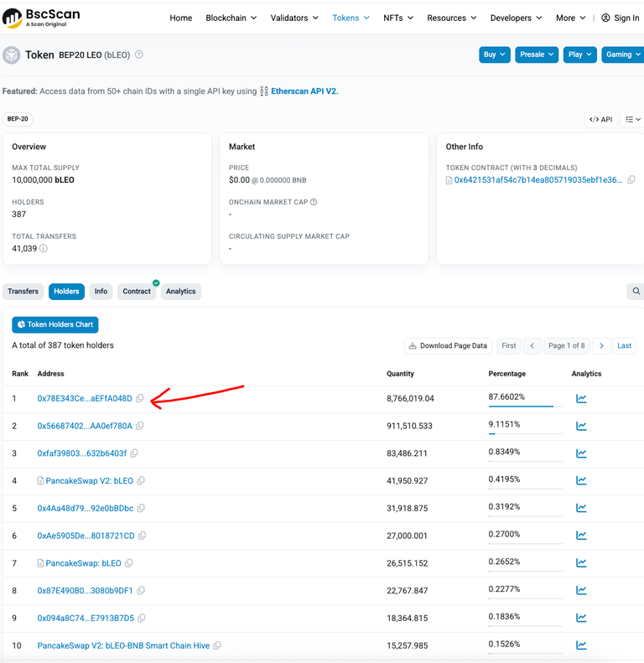Open analytics chart for rank 6 holder
The image size is (644, 663).
581,536
